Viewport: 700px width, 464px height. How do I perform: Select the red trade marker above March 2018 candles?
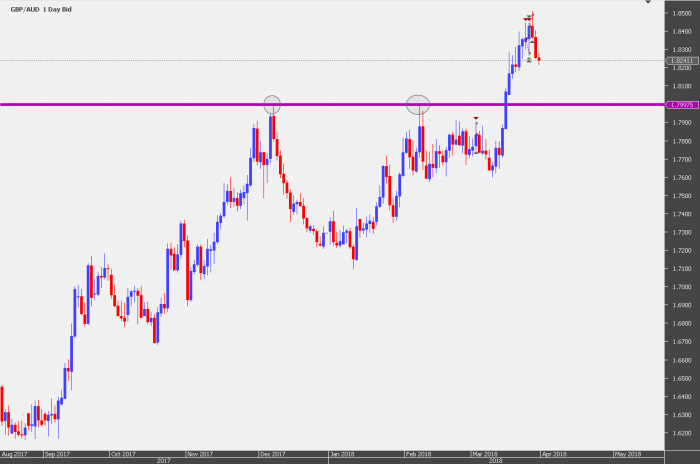point(476,118)
